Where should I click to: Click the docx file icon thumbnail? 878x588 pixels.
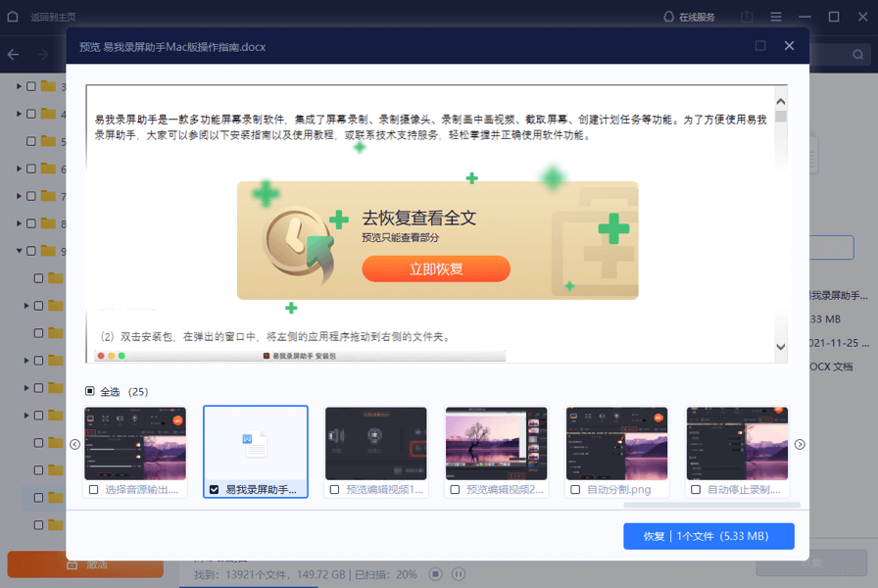click(x=256, y=444)
